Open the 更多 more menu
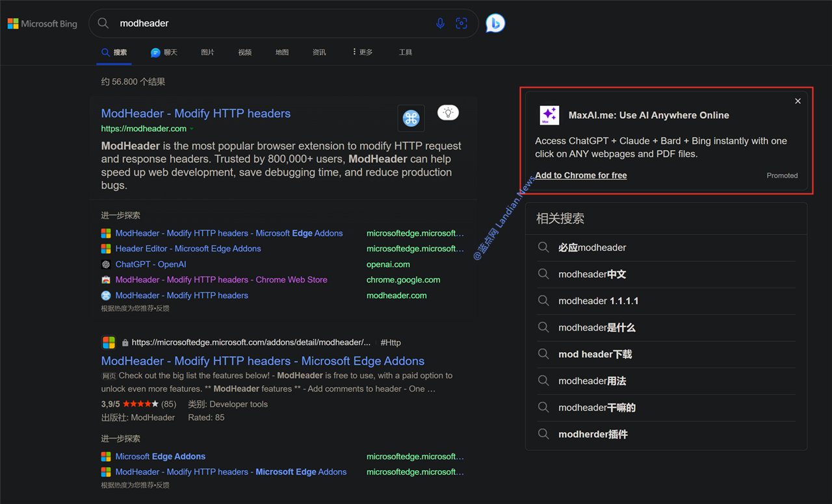The image size is (832, 504). point(363,52)
